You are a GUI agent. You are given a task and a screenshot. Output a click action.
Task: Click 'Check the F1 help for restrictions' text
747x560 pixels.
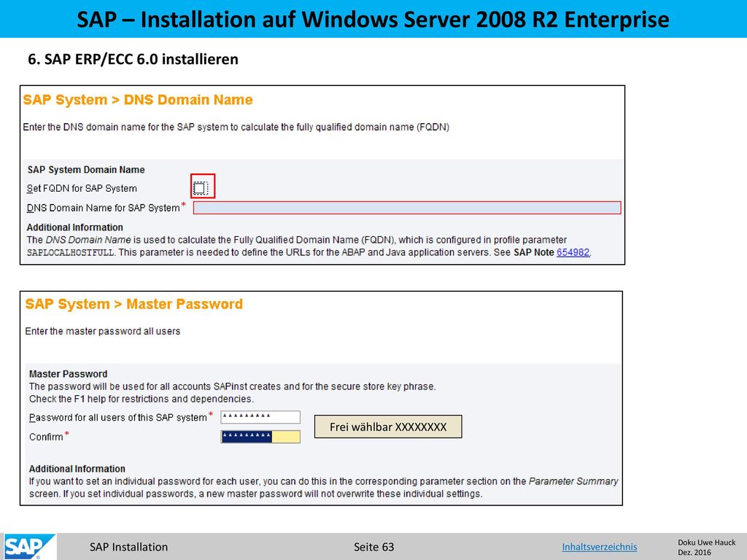pos(142,399)
